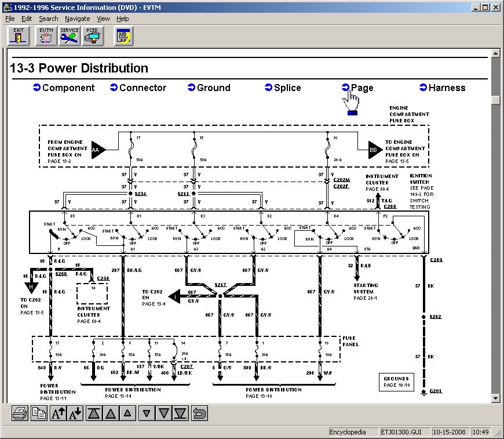Image resolution: width=504 pixels, height=439 pixels.
Task: Click the return back arrow icon
Action: point(199,413)
